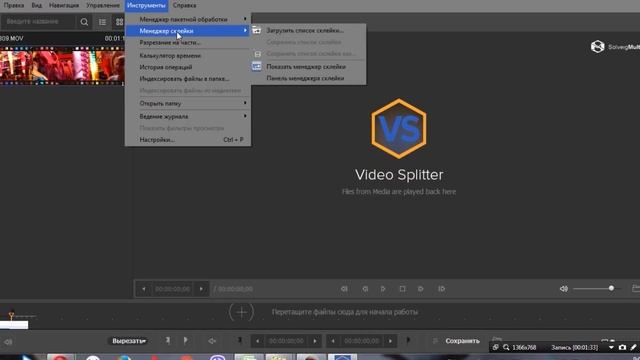640x360 pixels.
Task: Click Загрузить список склейки...
Action: pos(309,30)
